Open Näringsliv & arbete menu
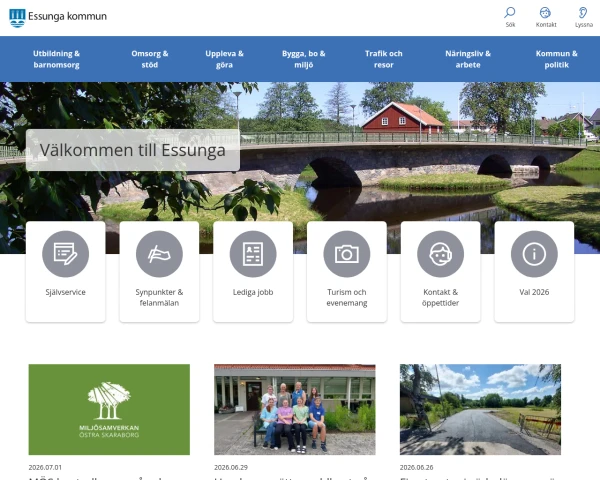The height and width of the screenshot is (480, 600). (x=468, y=59)
